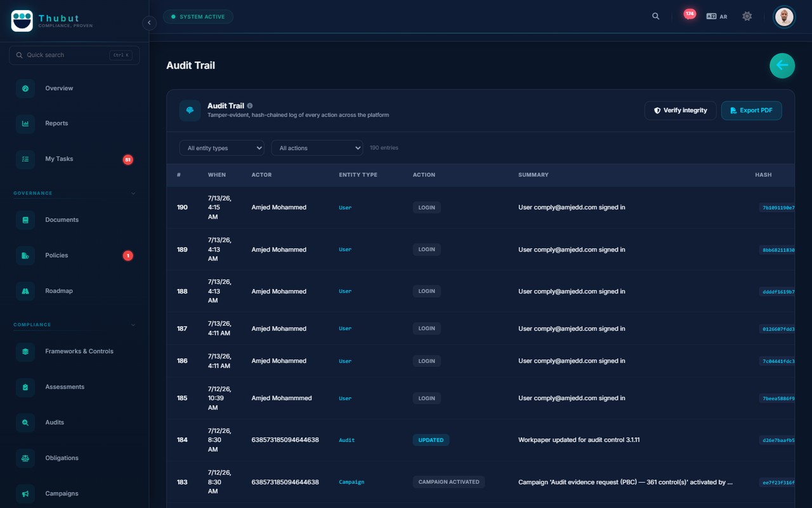Open the All actions dropdown
Screen dimensions: 812x508
(x=317, y=148)
